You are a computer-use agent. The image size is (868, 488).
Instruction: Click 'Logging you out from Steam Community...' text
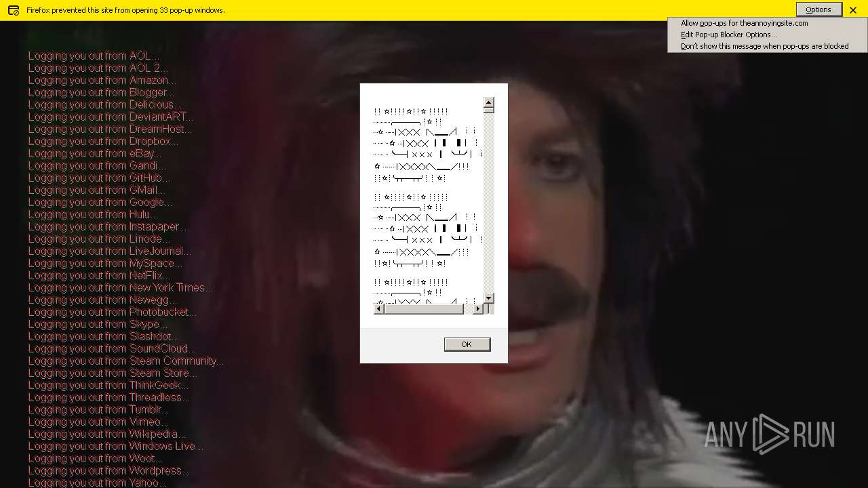coord(125,361)
